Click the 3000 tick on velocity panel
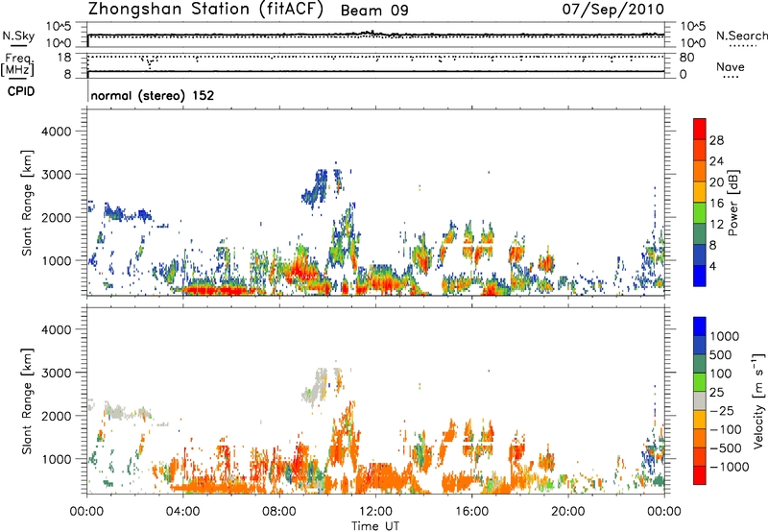Screen dimensions: 768x532 57,373
